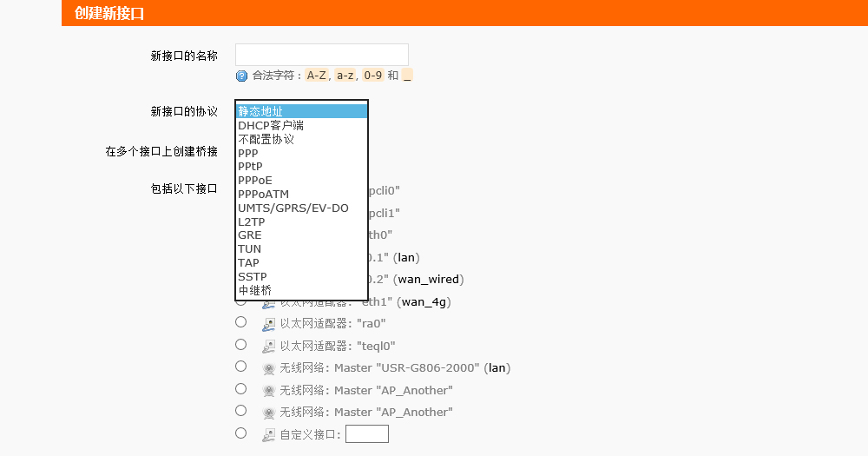This screenshot has width=868, height=456.
Task: Select the "ra0" ethernet adapter radio button
Action: click(x=241, y=322)
